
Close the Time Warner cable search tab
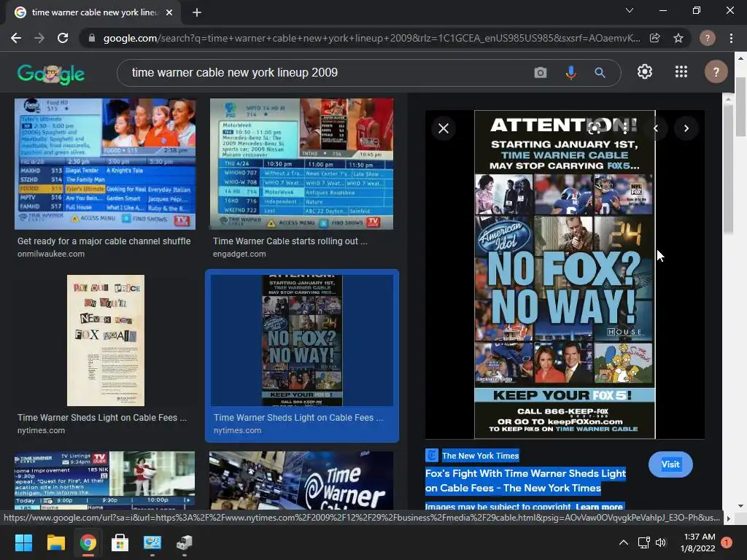pyautogui.click(x=169, y=12)
